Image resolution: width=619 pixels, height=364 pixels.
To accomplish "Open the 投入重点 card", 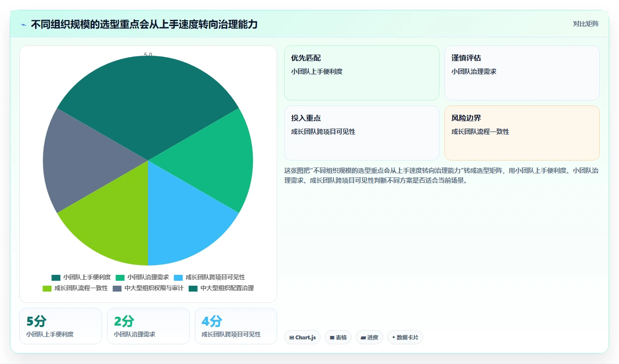I will (x=362, y=133).
